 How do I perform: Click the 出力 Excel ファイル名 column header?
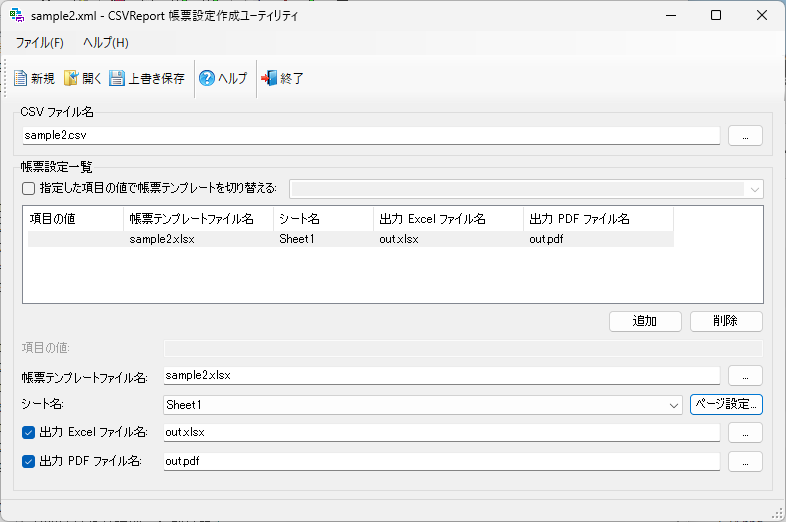448,219
